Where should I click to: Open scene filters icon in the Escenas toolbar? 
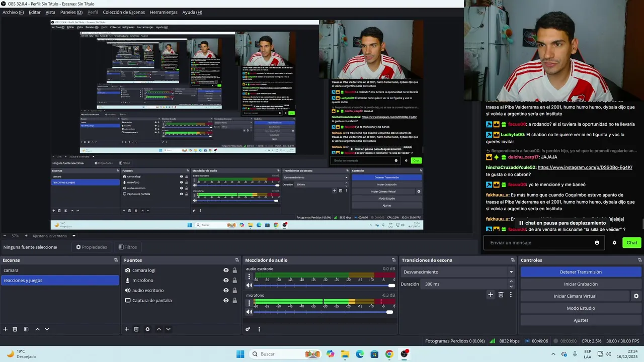[26, 329]
